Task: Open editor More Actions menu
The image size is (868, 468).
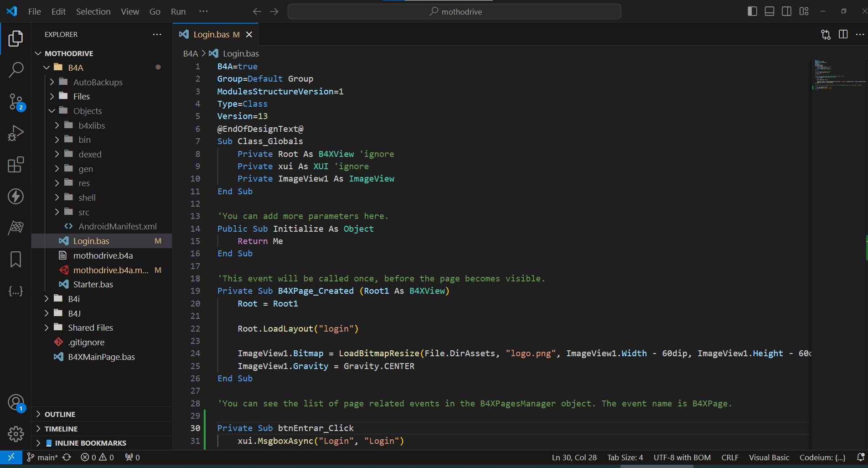Action: (x=860, y=35)
